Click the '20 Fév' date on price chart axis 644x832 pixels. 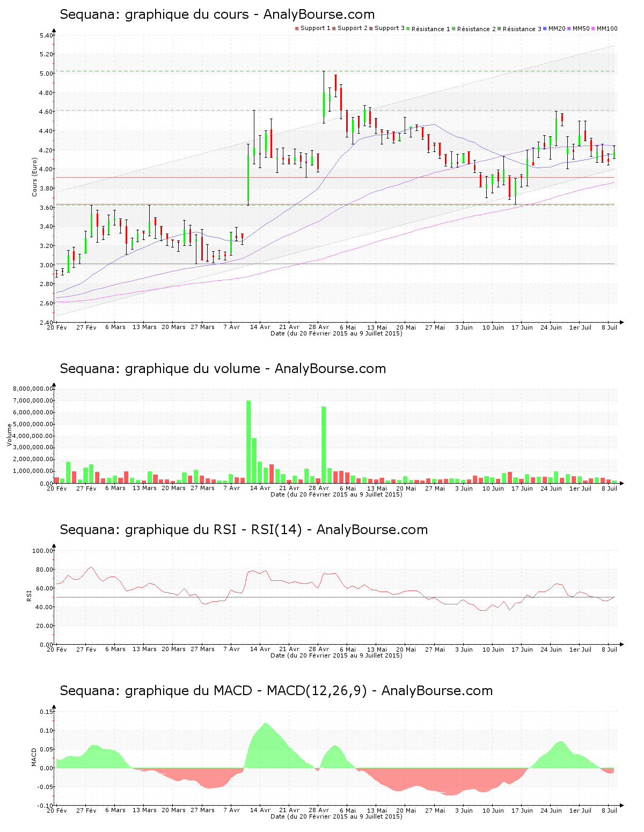[x=57, y=327]
